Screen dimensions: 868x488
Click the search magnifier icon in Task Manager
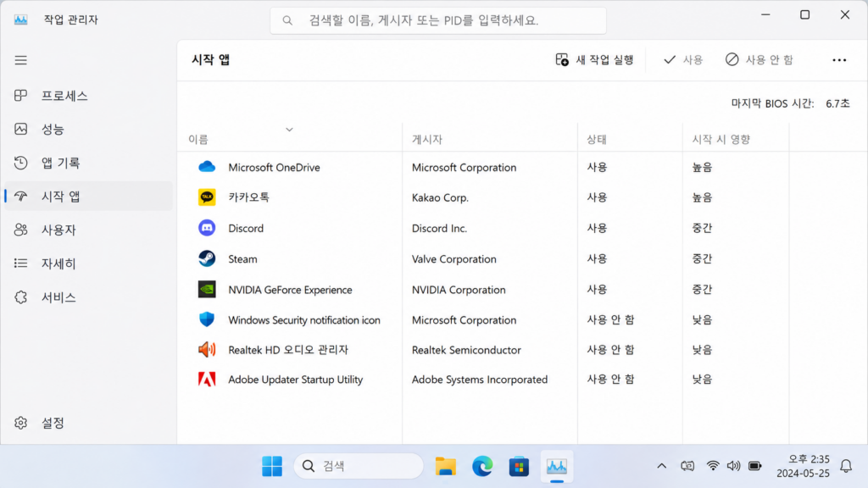click(287, 20)
